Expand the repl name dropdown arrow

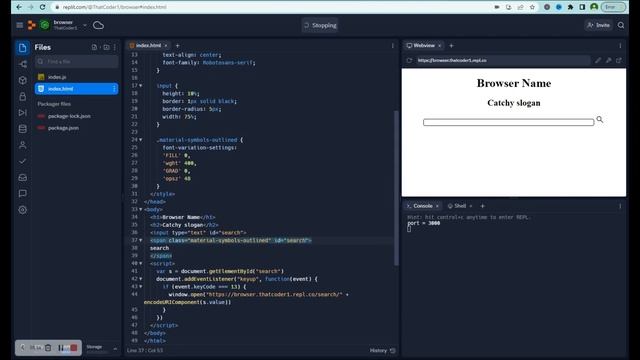(85, 25)
